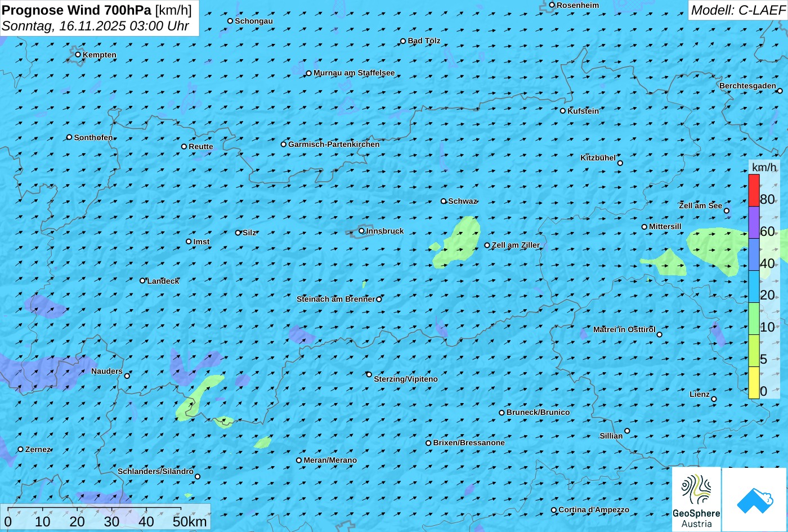Click the Lienz city marker dot
Image resolution: width=788 pixels, height=532 pixels.
(714, 399)
